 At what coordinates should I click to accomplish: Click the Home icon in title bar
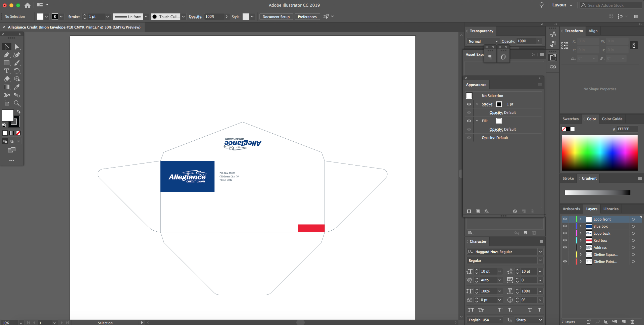click(28, 5)
